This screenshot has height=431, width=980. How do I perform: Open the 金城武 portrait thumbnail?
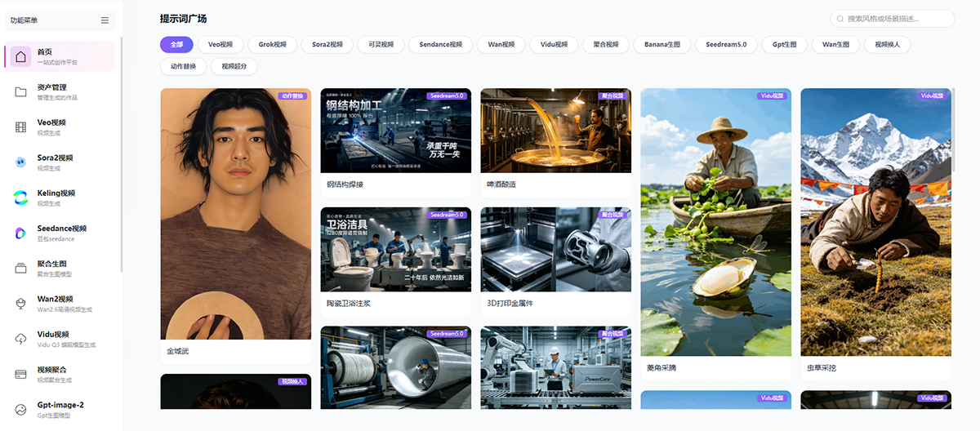[235, 214]
